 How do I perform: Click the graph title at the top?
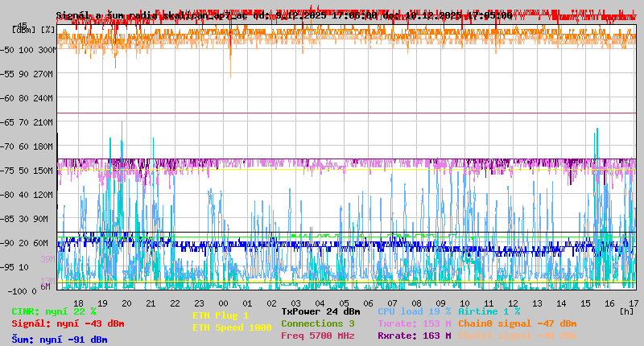click(x=283, y=15)
